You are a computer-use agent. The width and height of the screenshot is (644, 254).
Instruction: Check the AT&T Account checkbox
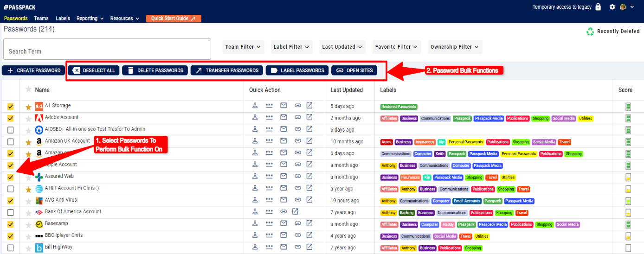coord(11,189)
